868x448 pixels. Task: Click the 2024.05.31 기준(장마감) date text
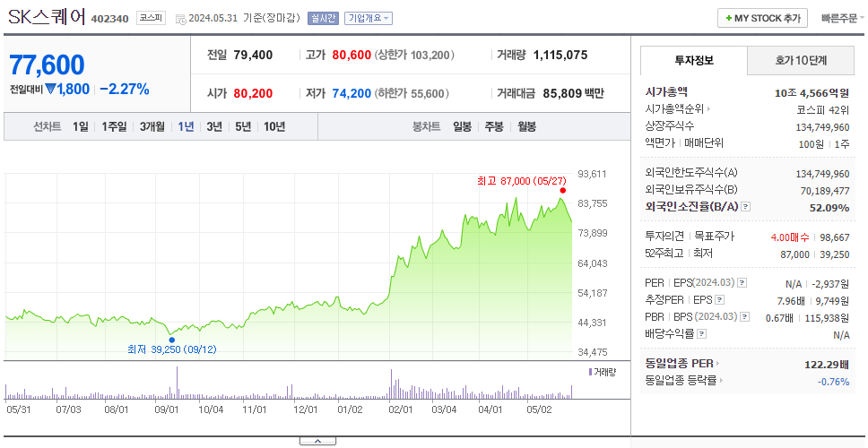coord(244,18)
